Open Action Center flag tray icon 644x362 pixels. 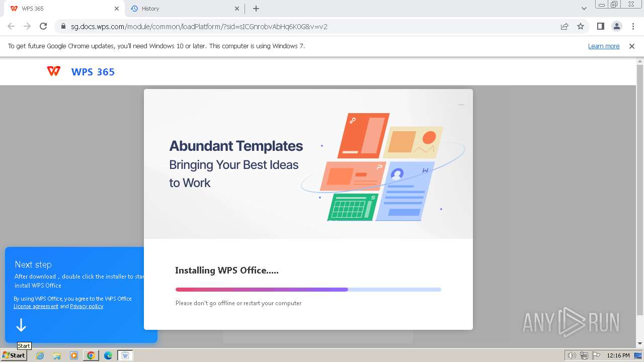coord(596,355)
